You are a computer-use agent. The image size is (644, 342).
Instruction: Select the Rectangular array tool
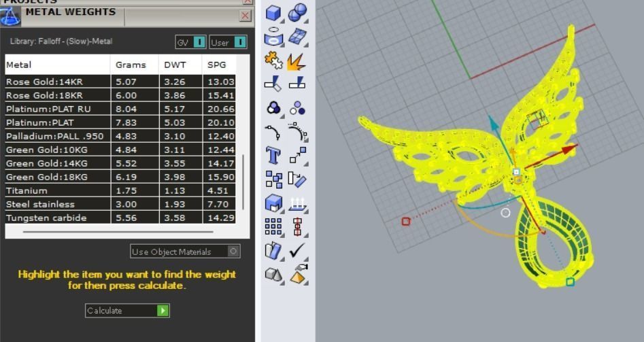point(273,226)
